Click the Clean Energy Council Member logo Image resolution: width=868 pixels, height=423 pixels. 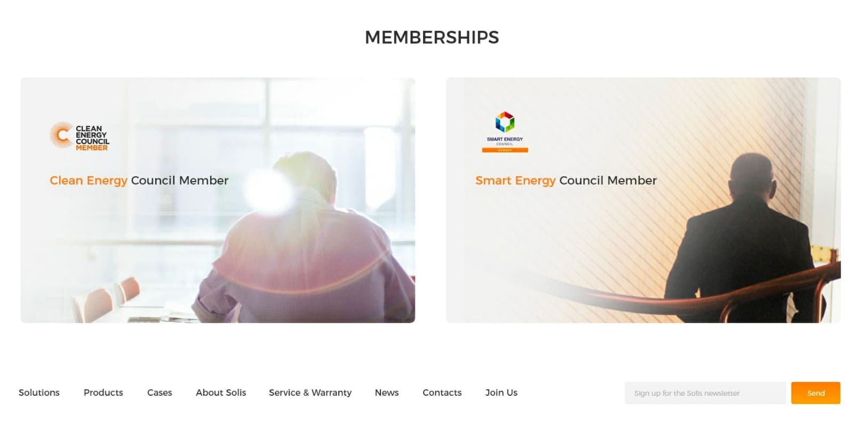[x=79, y=136]
